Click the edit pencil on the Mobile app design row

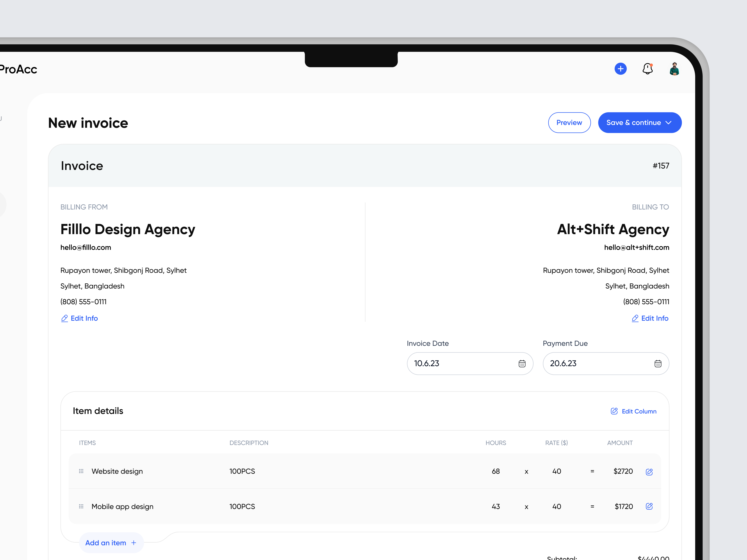point(649,506)
